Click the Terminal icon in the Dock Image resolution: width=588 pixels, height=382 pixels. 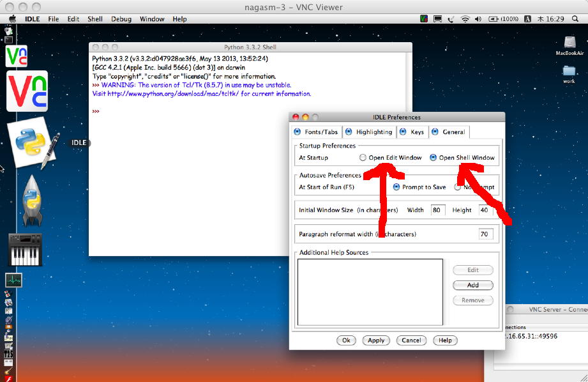click(8, 40)
